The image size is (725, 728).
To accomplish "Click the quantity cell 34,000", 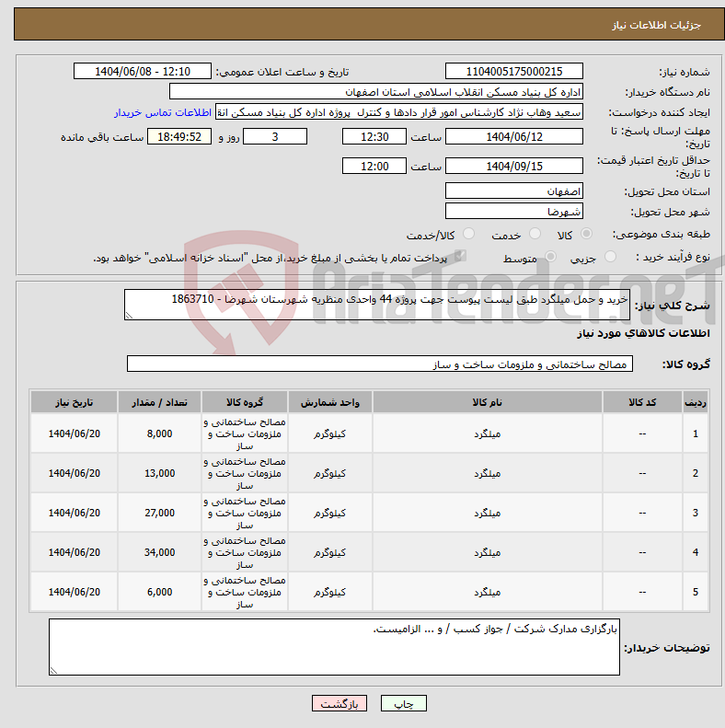I will [x=160, y=552].
